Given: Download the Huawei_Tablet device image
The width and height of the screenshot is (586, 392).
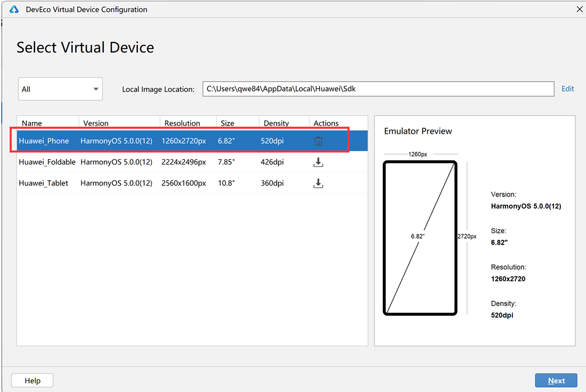Looking at the screenshot, I should tap(318, 183).
